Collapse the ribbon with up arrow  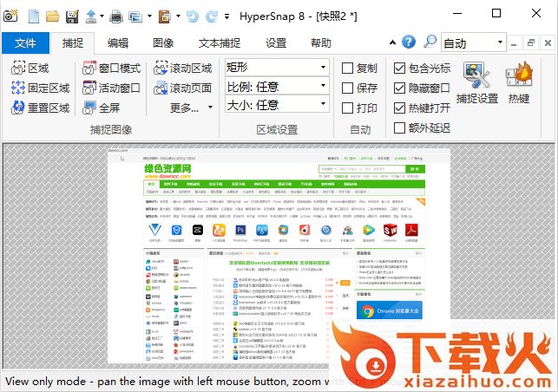coord(392,42)
